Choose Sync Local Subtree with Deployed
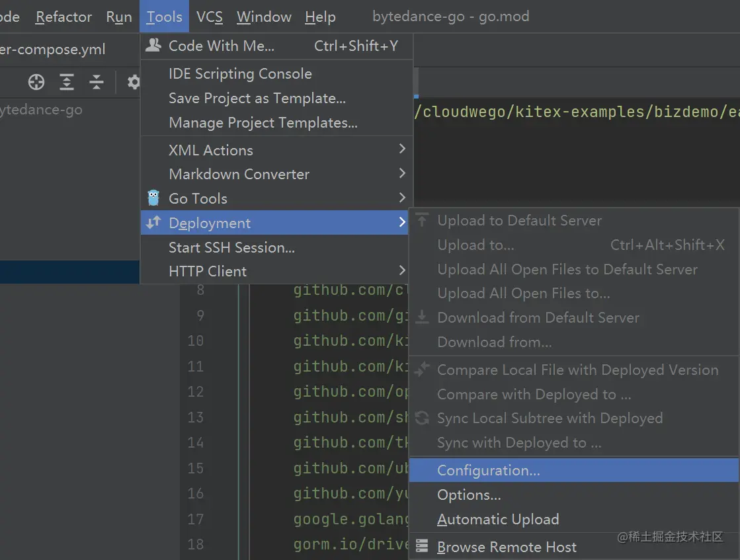Image resolution: width=740 pixels, height=560 pixels. pyautogui.click(x=574, y=418)
